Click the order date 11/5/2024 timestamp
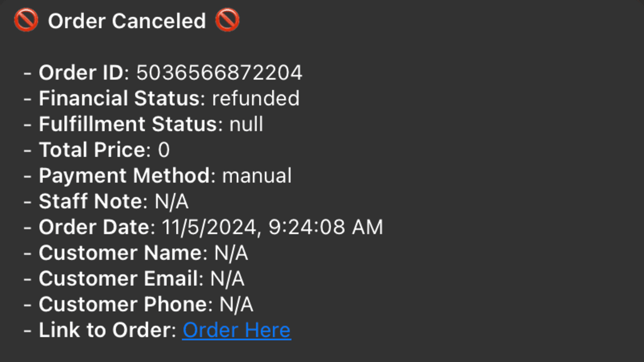Viewport: 644px width, 362px height. [272, 227]
